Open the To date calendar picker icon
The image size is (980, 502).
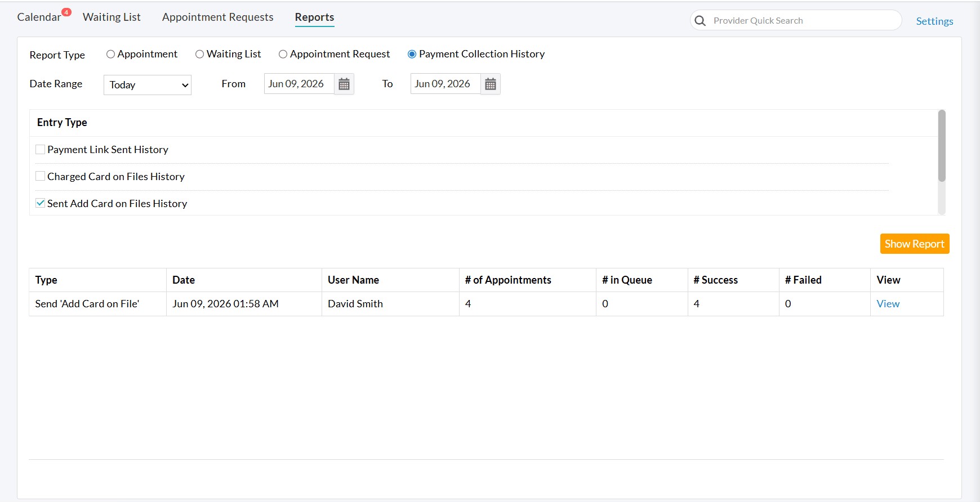click(x=491, y=84)
